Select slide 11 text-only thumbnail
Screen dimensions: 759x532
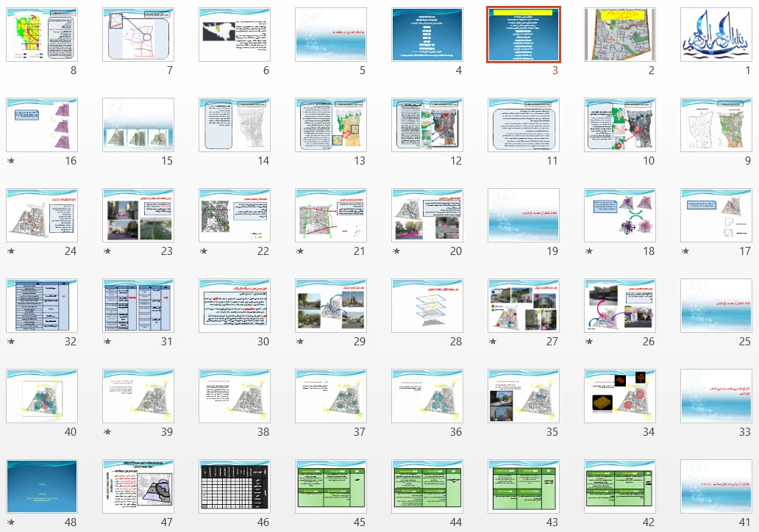[523, 125]
